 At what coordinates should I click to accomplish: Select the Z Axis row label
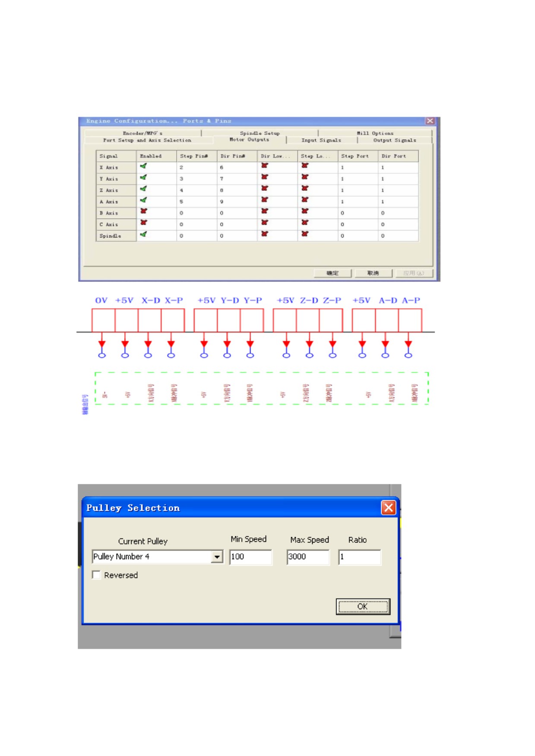pos(117,190)
